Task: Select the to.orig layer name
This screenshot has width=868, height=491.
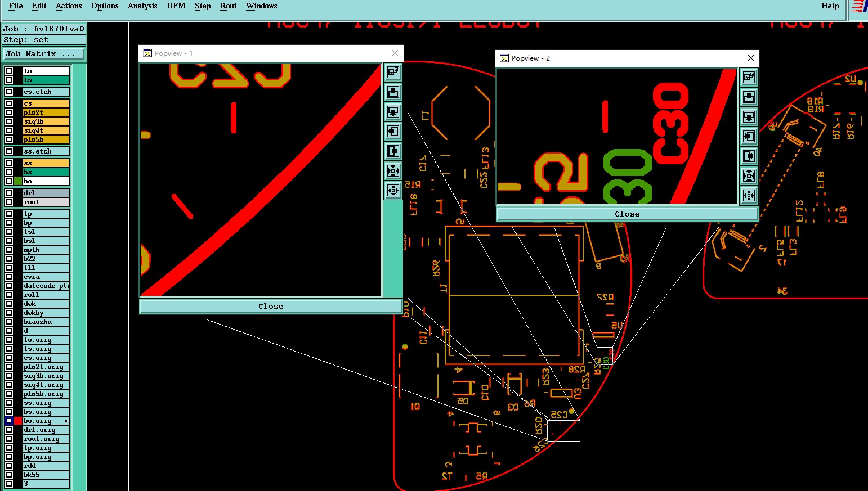Action: [46, 340]
